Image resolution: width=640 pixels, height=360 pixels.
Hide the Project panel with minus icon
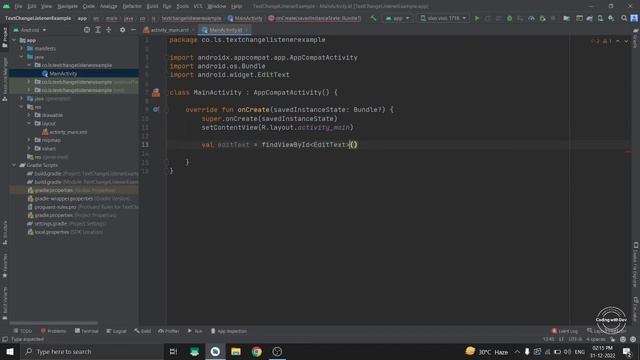click(133, 30)
